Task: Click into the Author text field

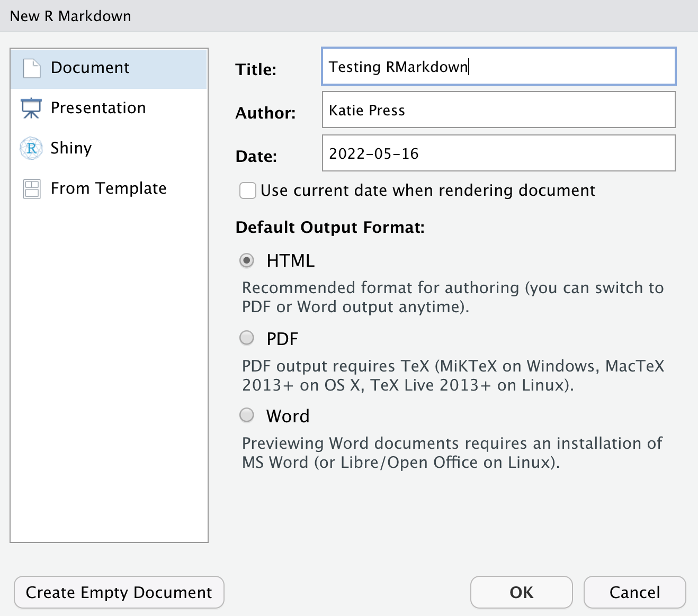Action: click(499, 110)
